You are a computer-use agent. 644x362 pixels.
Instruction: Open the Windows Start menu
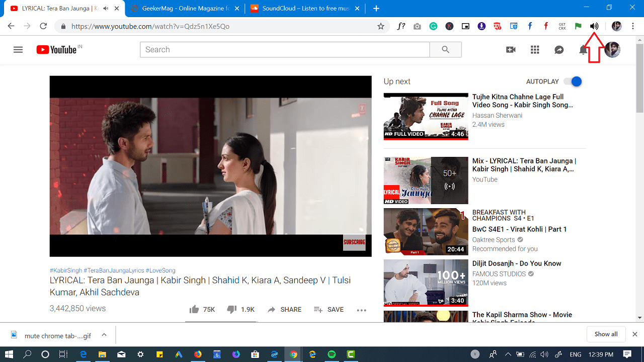pos(9,354)
